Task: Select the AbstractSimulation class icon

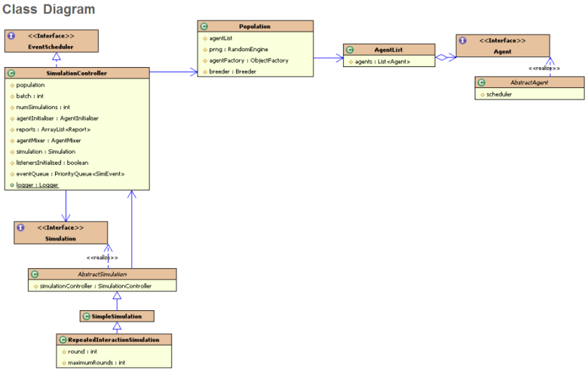Action: point(35,274)
